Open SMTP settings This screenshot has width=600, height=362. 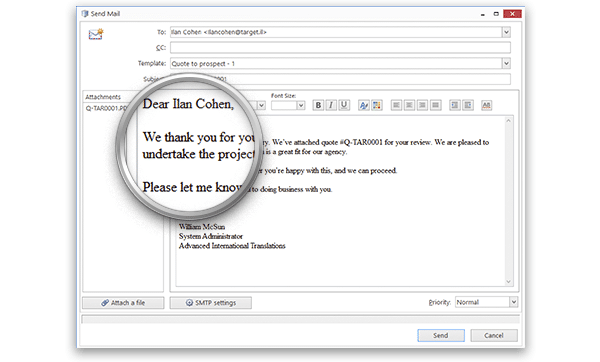[x=211, y=303]
